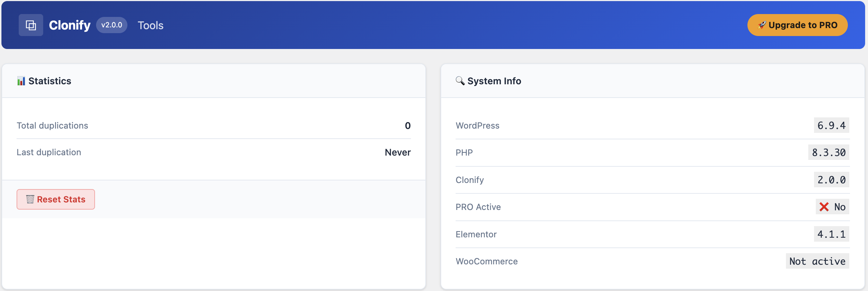Click the rocket icon on Upgrade button
868x291 pixels.
click(762, 25)
